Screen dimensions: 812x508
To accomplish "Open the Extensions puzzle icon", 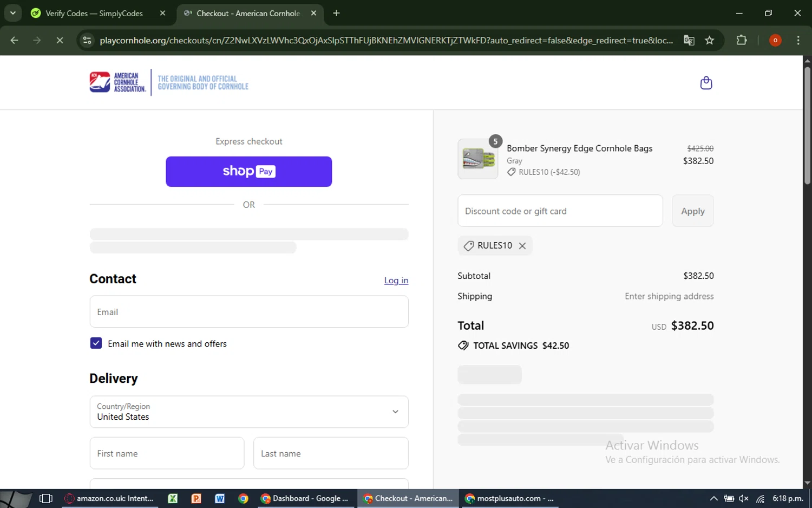I will [742, 40].
